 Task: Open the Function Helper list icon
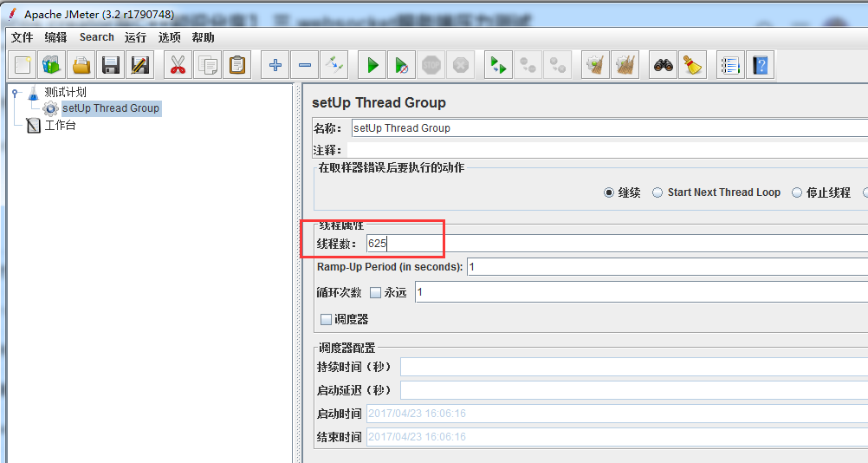(x=730, y=65)
